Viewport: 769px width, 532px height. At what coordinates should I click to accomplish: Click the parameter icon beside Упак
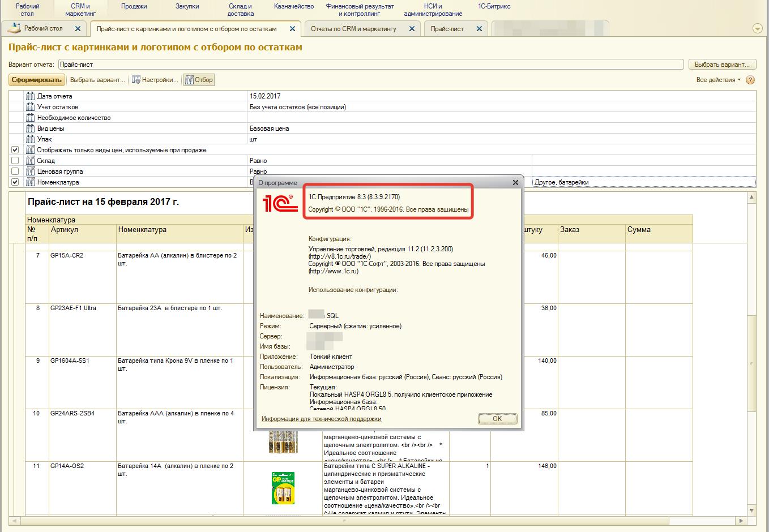coord(31,139)
